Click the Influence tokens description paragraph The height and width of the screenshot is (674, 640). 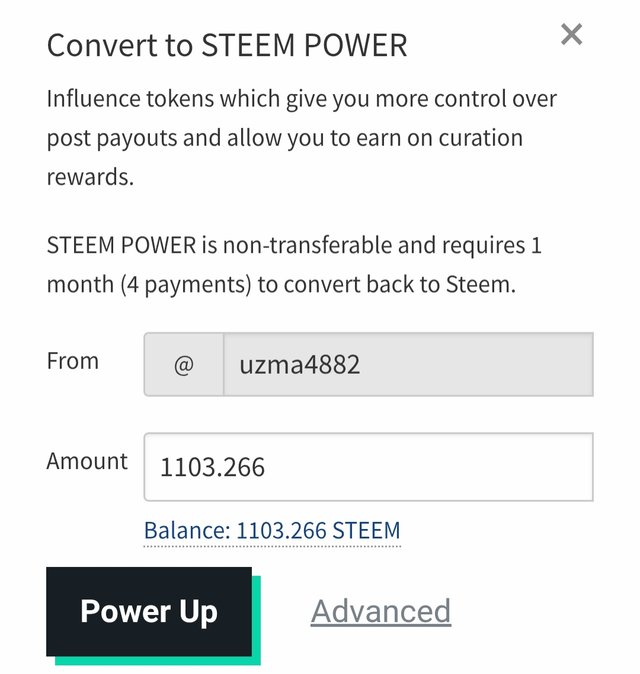click(x=301, y=138)
